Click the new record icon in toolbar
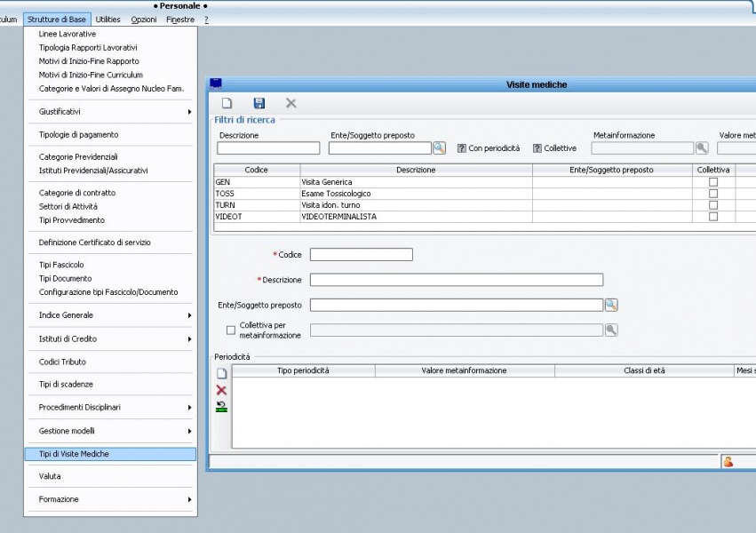 pyautogui.click(x=227, y=104)
